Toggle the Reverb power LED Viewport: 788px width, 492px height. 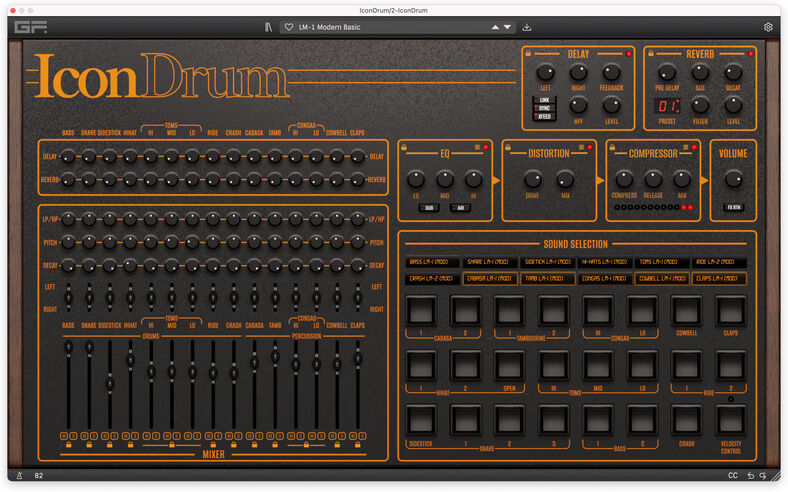(x=751, y=53)
